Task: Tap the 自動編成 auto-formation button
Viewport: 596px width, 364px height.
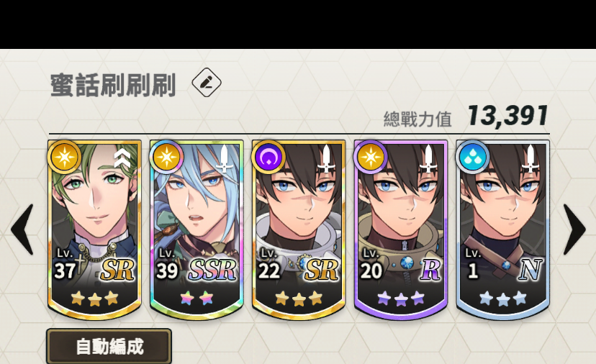Action: [x=109, y=346]
